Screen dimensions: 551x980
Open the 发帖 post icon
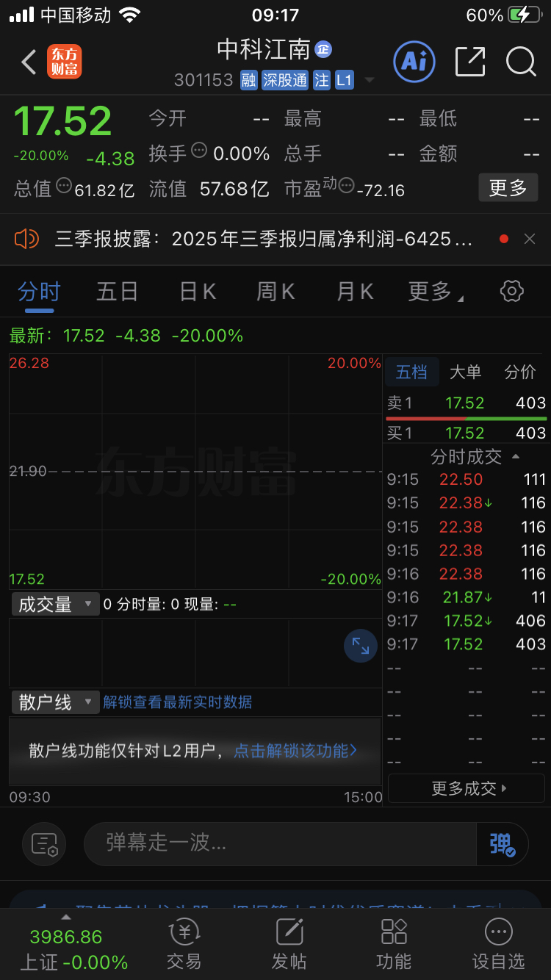click(x=289, y=944)
